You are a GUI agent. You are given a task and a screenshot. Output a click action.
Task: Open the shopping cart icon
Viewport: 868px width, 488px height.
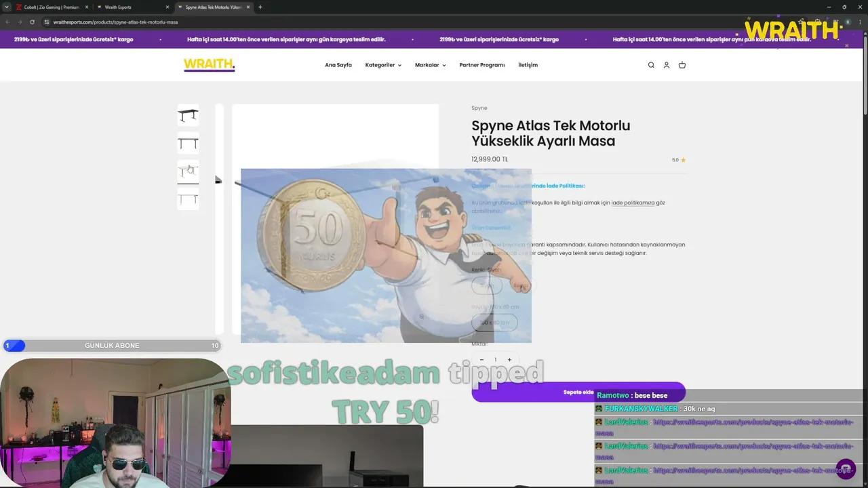tap(682, 65)
